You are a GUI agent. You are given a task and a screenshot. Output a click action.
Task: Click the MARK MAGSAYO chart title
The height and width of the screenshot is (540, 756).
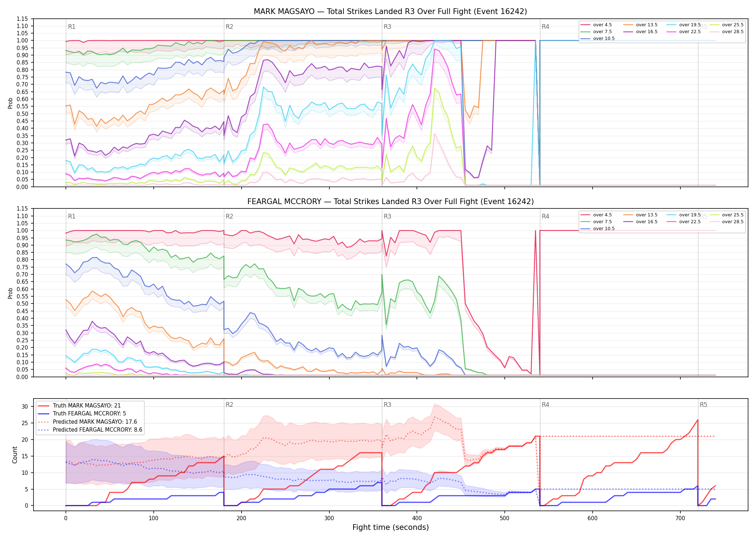pos(390,12)
